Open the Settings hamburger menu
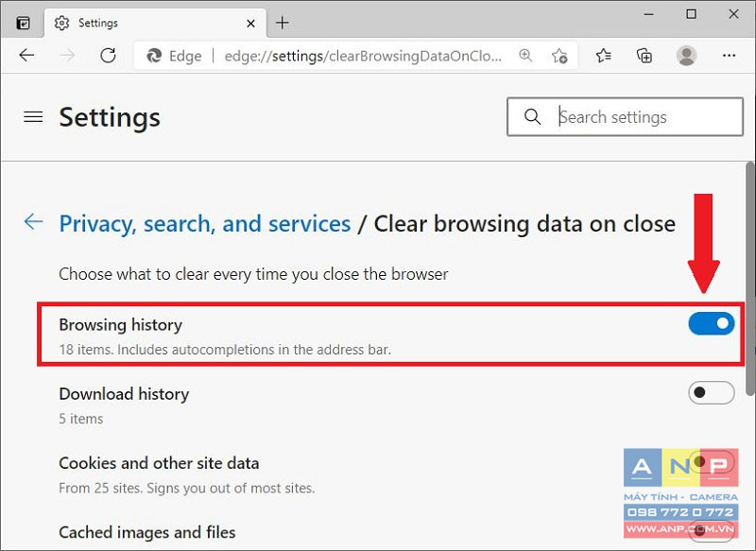 tap(33, 116)
